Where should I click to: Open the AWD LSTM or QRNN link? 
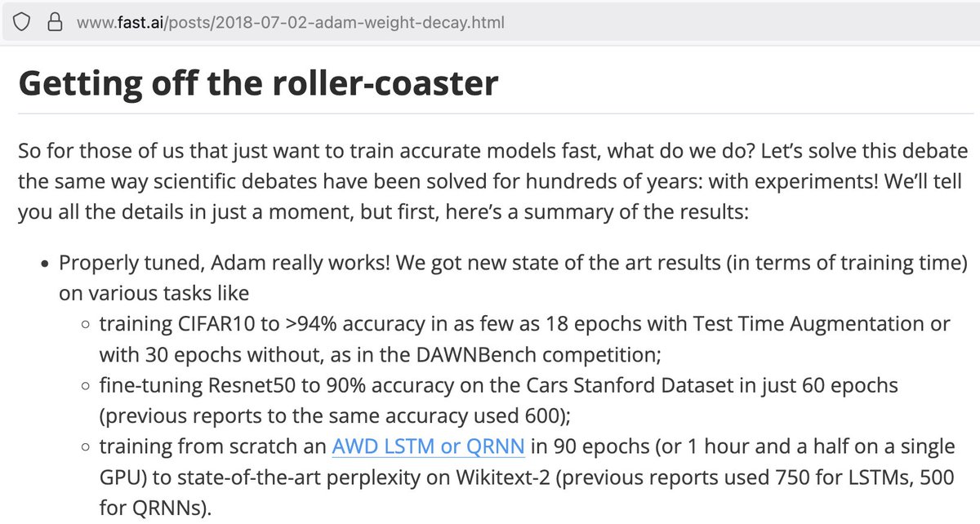428,447
